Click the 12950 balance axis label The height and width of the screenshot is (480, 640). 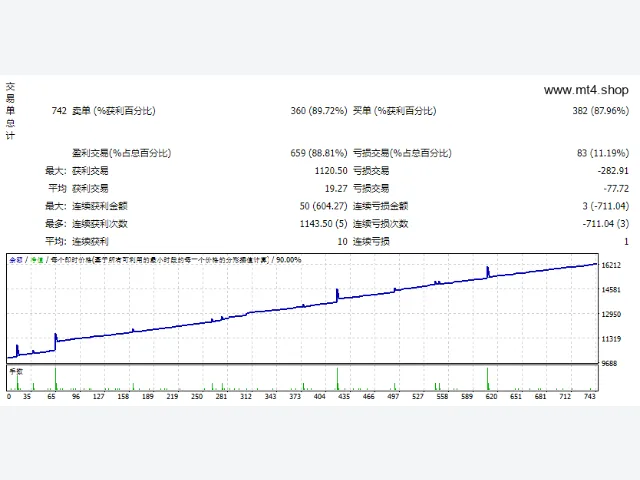[x=611, y=314]
